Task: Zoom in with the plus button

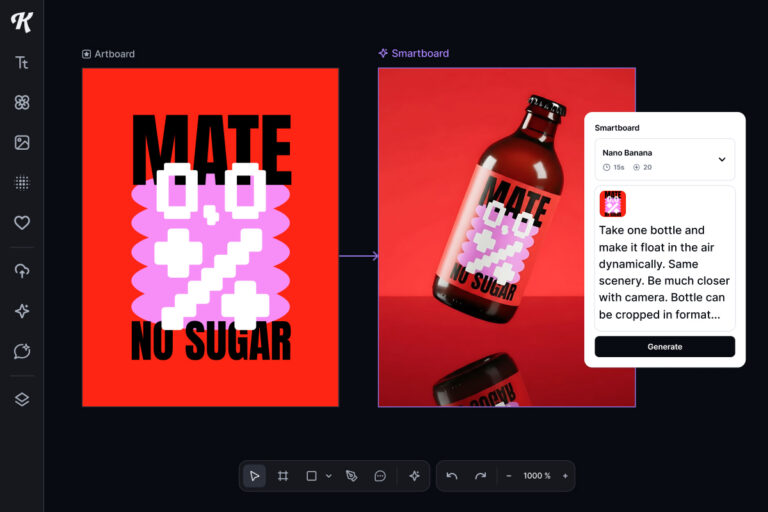Action: (x=565, y=476)
